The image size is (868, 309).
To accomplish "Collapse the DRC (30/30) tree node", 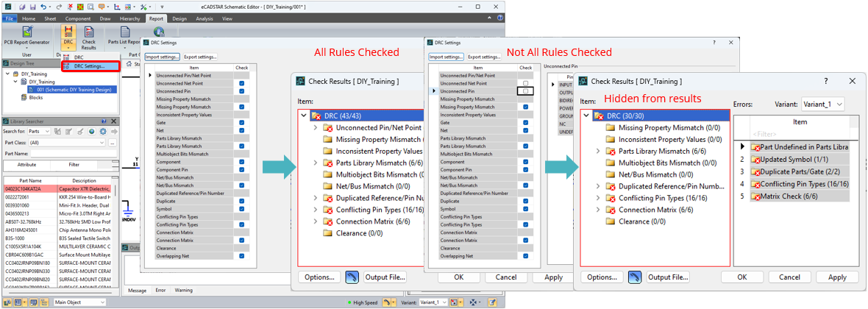I will point(586,116).
